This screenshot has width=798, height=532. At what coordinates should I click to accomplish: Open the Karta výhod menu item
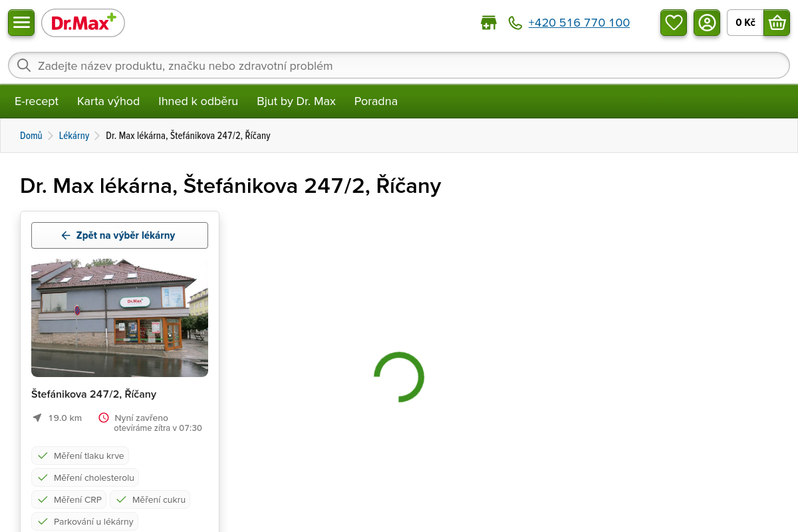(108, 101)
